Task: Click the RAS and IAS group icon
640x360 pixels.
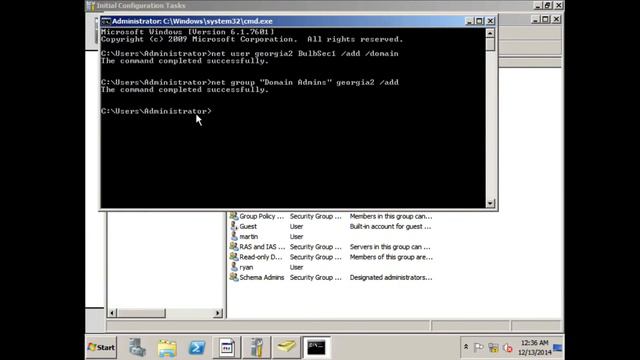Action: point(234,247)
